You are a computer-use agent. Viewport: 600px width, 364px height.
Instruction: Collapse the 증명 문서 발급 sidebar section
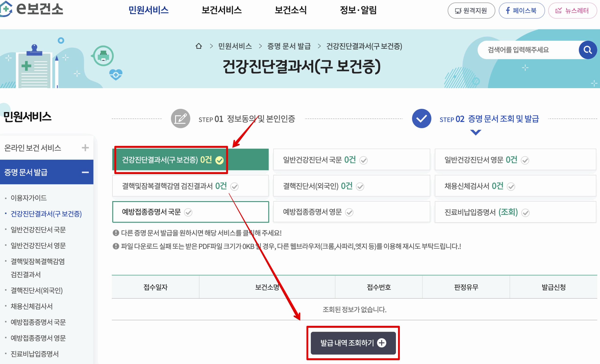[x=85, y=172]
